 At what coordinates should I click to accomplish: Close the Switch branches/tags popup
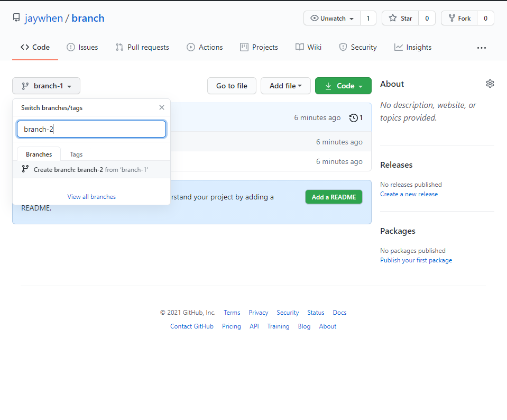(162, 107)
